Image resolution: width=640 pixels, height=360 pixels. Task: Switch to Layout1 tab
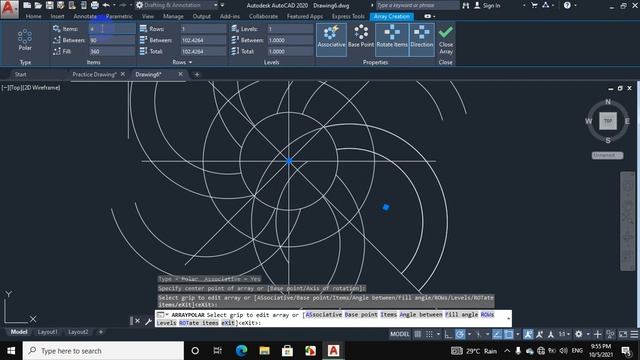point(47,332)
